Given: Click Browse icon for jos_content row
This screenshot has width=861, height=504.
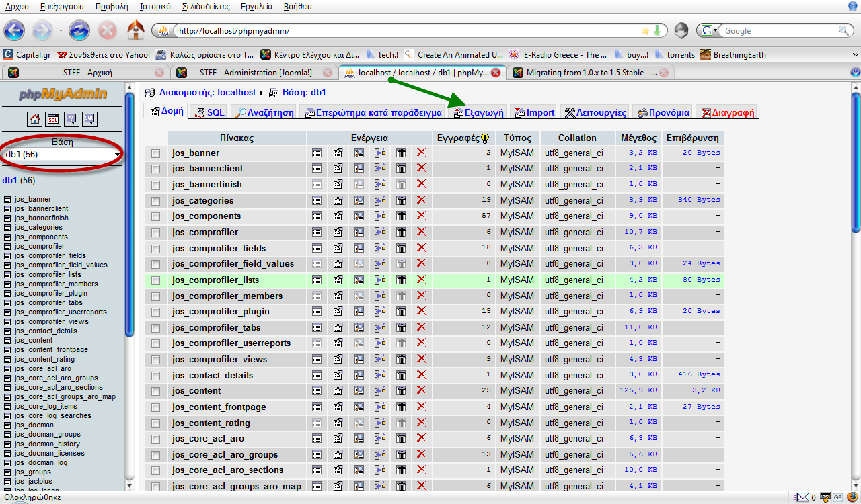Looking at the screenshot, I should coord(317,390).
